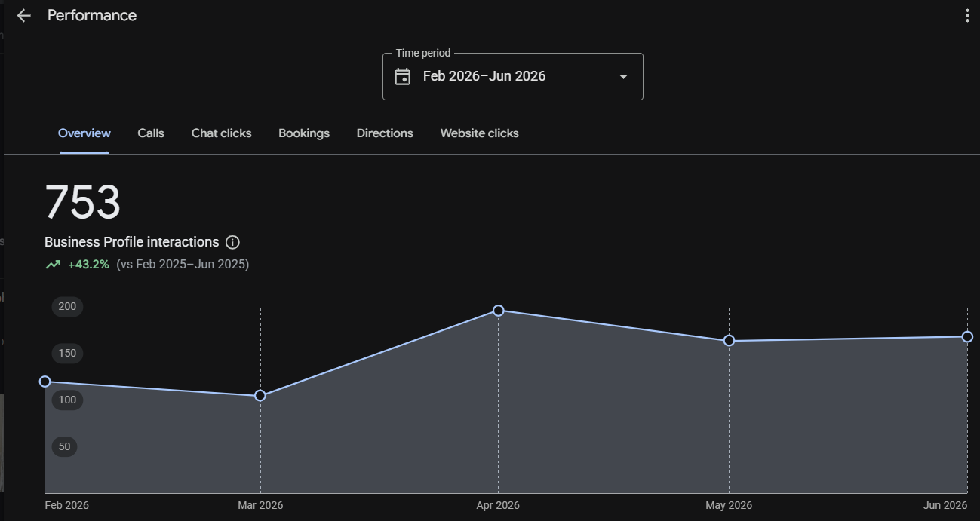View the Bookings tab
Image resolution: width=980 pixels, height=521 pixels.
point(304,133)
